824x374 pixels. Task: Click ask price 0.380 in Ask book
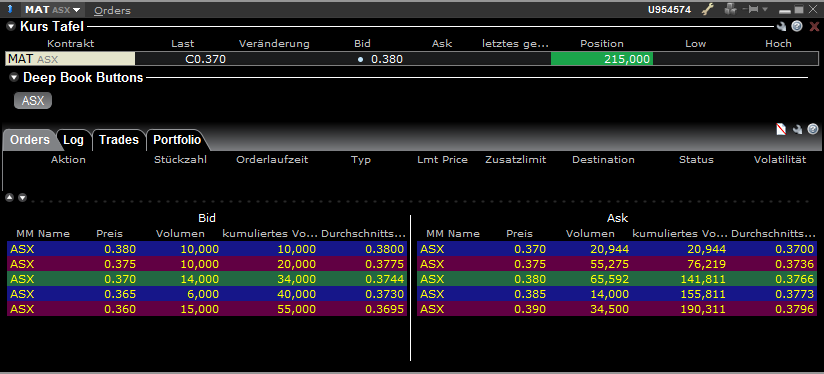click(530, 279)
